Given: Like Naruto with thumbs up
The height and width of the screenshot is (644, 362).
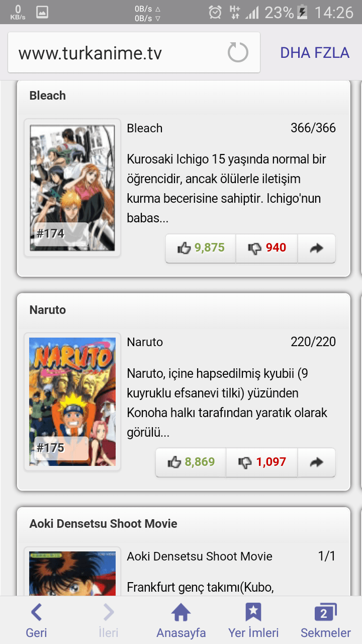Looking at the screenshot, I should coord(191,462).
